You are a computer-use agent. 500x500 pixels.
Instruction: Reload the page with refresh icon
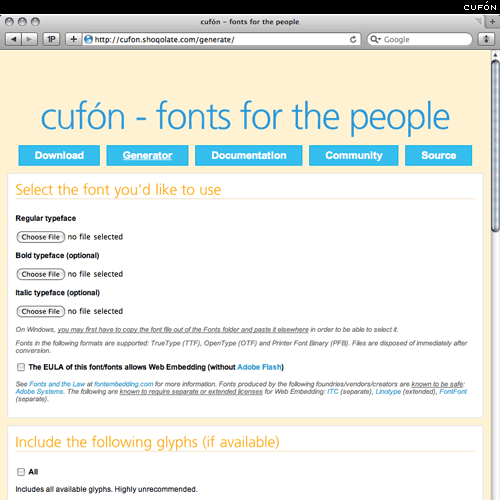tap(353, 40)
